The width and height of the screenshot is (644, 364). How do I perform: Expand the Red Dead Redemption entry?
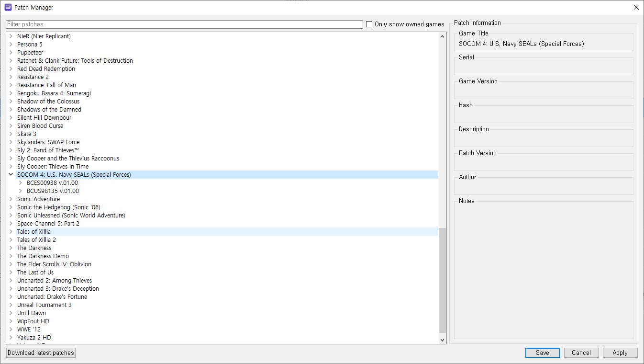point(11,69)
